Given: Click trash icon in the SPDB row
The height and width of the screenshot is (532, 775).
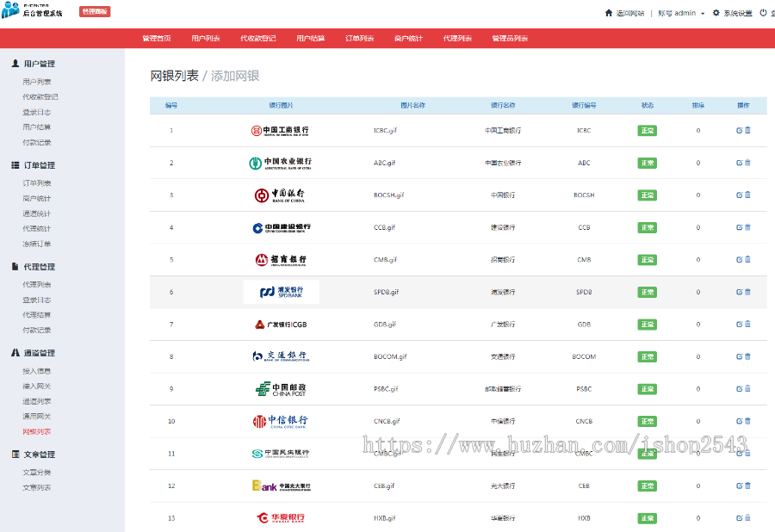Looking at the screenshot, I should [747, 292].
